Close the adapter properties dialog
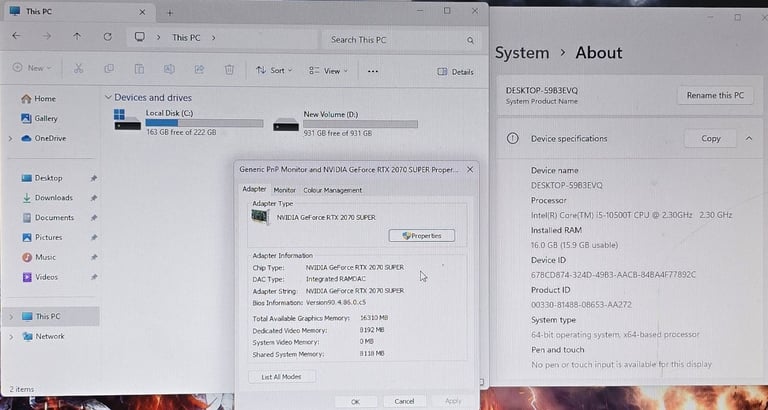The width and height of the screenshot is (768, 410). [x=470, y=169]
